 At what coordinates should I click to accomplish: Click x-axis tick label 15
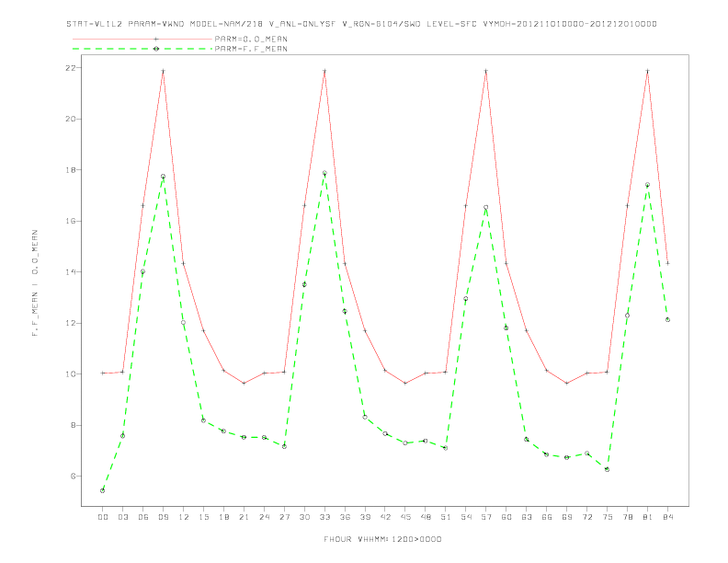click(203, 517)
